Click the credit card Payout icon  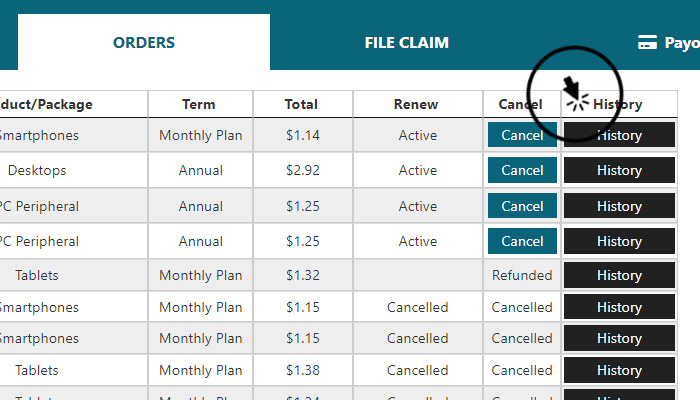(647, 42)
